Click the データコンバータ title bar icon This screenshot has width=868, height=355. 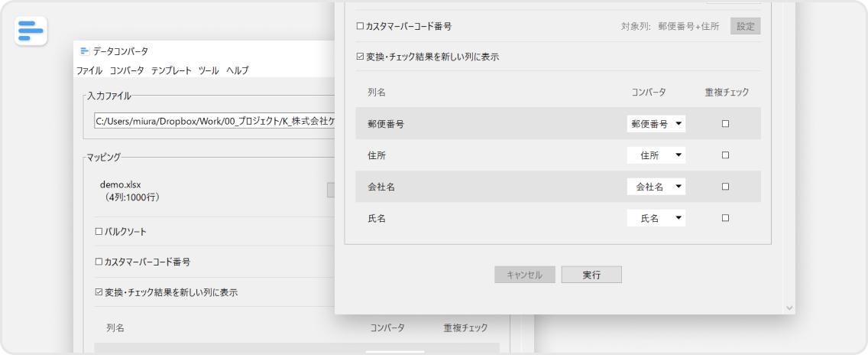click(x=84, y=51)
